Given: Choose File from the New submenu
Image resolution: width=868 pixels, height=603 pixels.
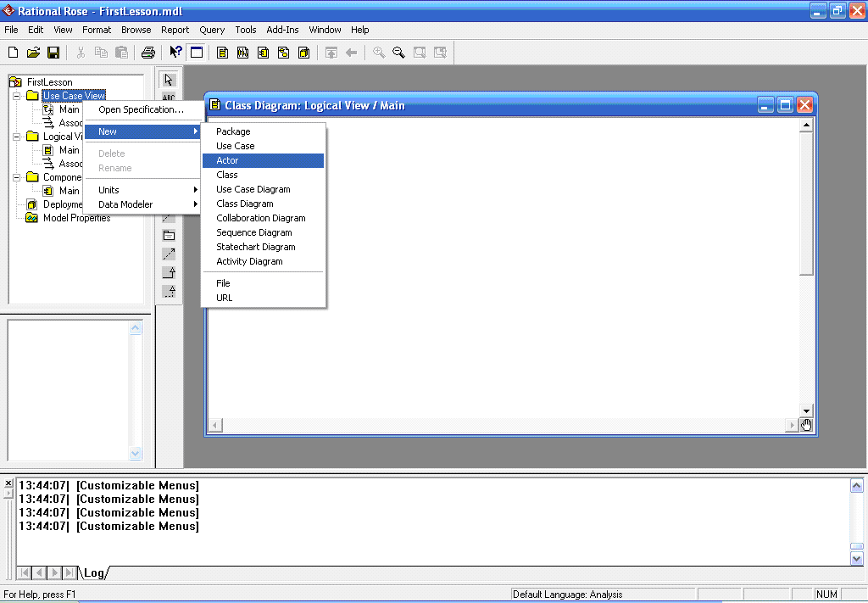Looking at the screenshot, I should [263, 283].
